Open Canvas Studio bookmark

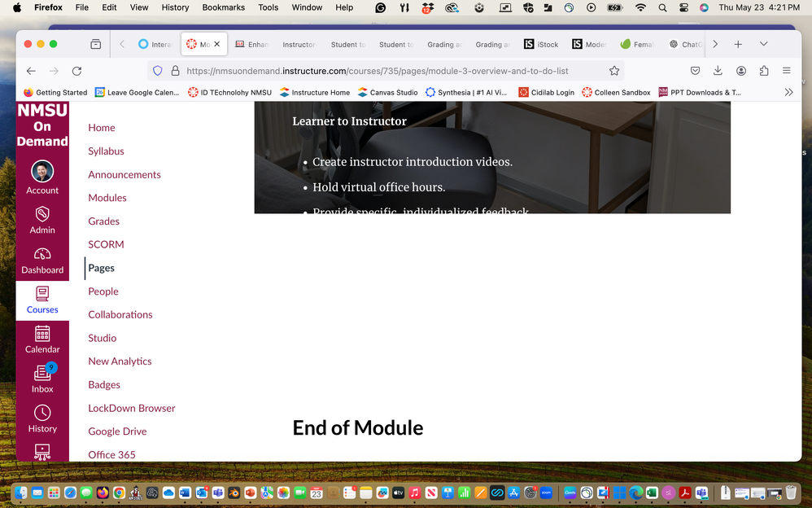[x=388, y=92]
